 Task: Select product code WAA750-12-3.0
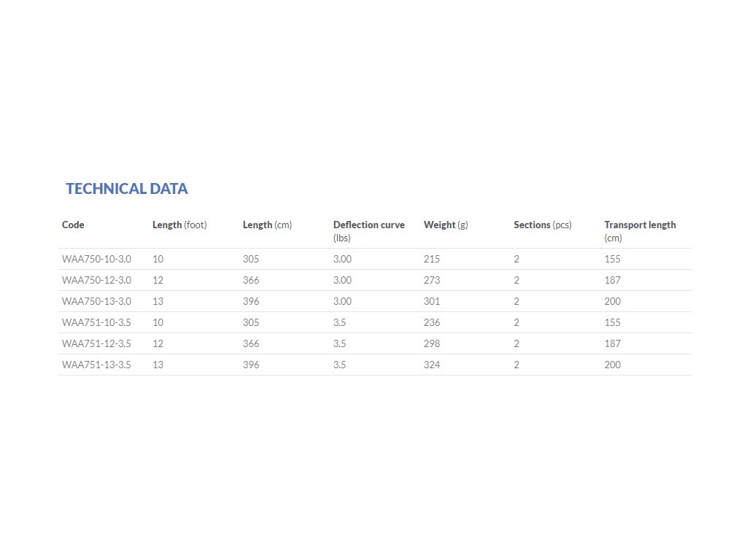click(96, 281)
